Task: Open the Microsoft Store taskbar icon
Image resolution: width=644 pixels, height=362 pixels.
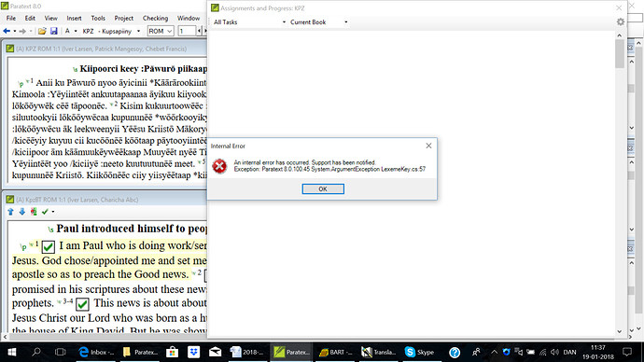Action: point(172,352)
